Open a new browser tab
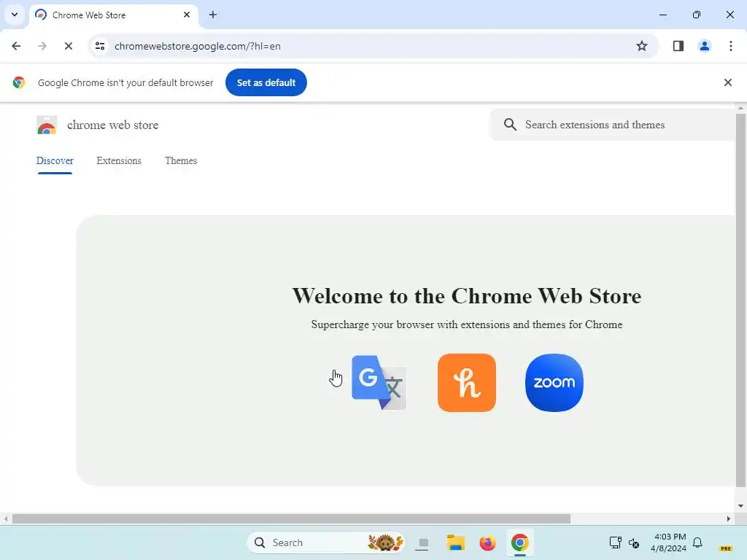The width and height of the screenshot is (747, 560). (x=213, y=15)
